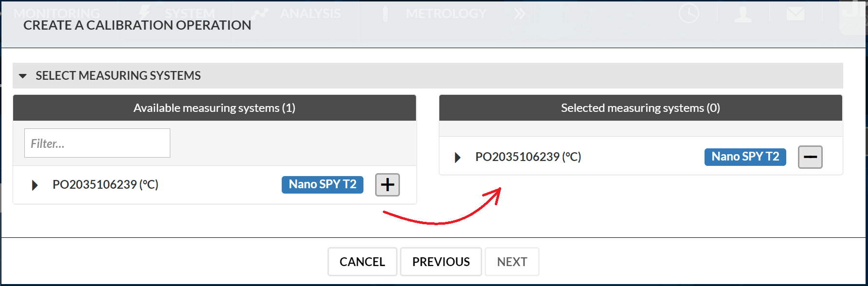Expand selected PO2035106239 row details
This screenshot has height=286, width=868.
click(457, 157)
